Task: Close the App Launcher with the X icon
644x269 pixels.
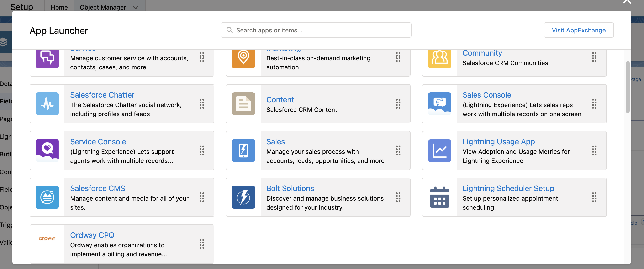Action: (627, 2)
